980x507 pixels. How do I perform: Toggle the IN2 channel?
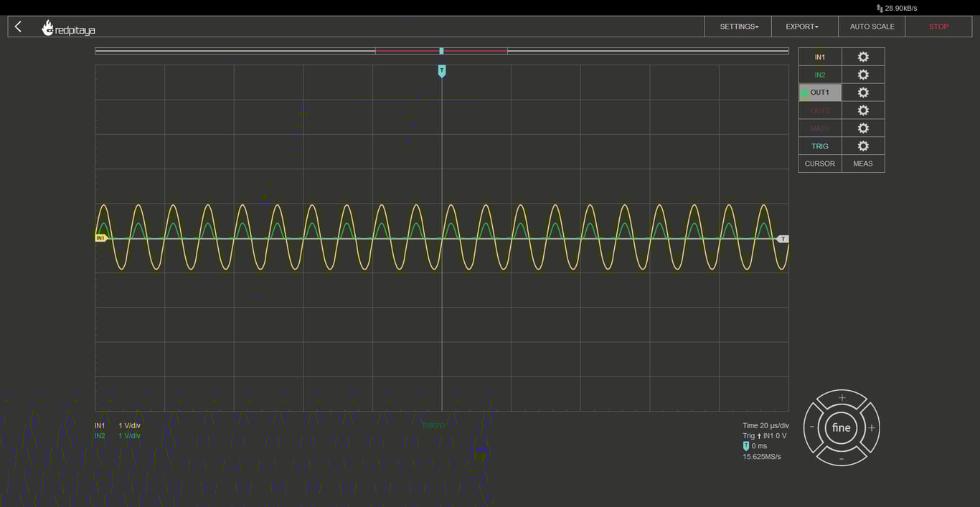click(x=820, y=75)
